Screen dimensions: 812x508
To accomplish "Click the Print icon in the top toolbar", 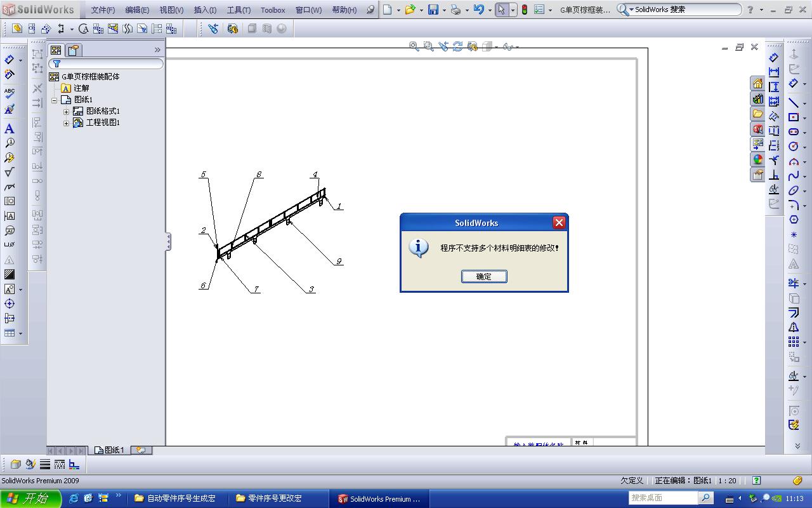I will [x=455, y=10].
